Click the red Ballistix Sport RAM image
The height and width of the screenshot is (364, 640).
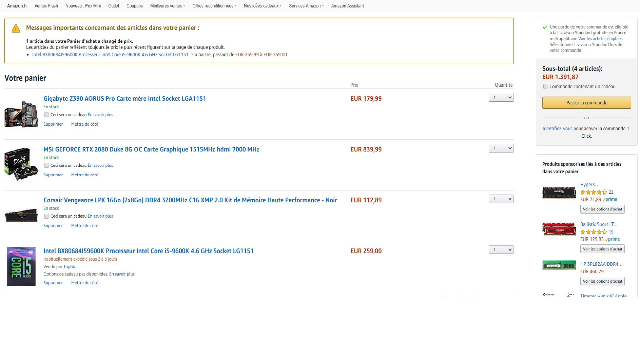(559, 229)
